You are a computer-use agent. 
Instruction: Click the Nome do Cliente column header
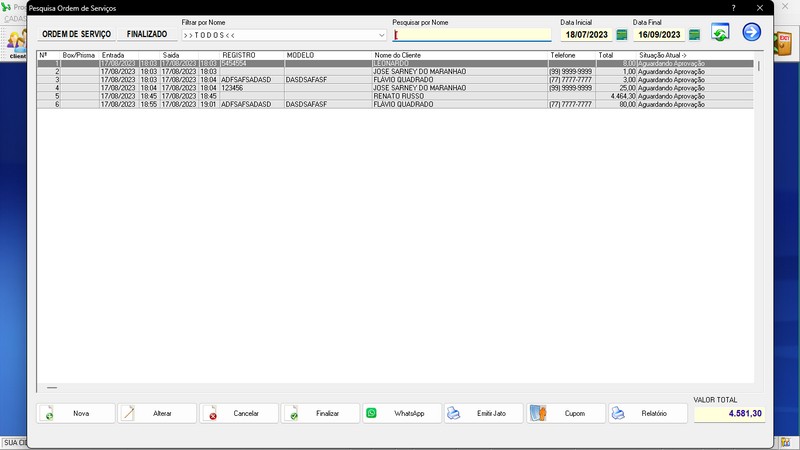pos(460,55)
